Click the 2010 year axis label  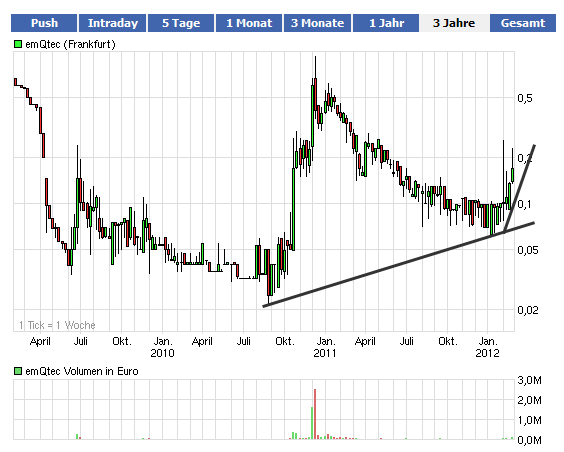tap(162, 353)
